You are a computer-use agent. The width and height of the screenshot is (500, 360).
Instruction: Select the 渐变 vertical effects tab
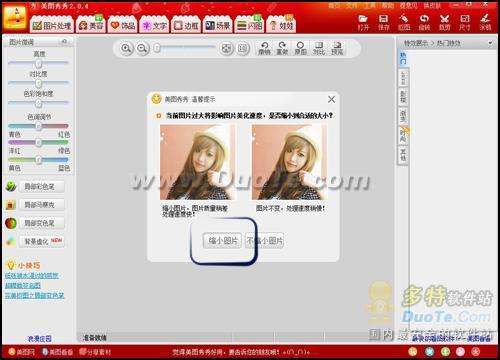click(x=403, y=116)
